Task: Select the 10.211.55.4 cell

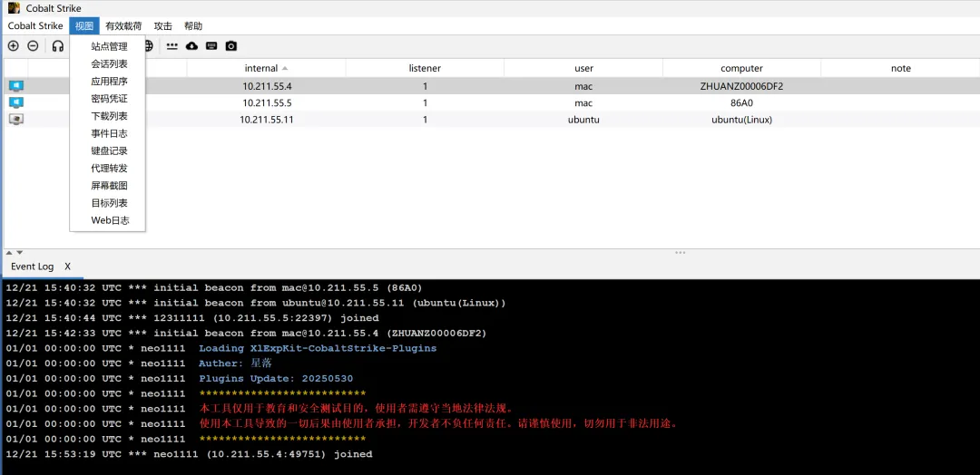Action: point(267,86)
